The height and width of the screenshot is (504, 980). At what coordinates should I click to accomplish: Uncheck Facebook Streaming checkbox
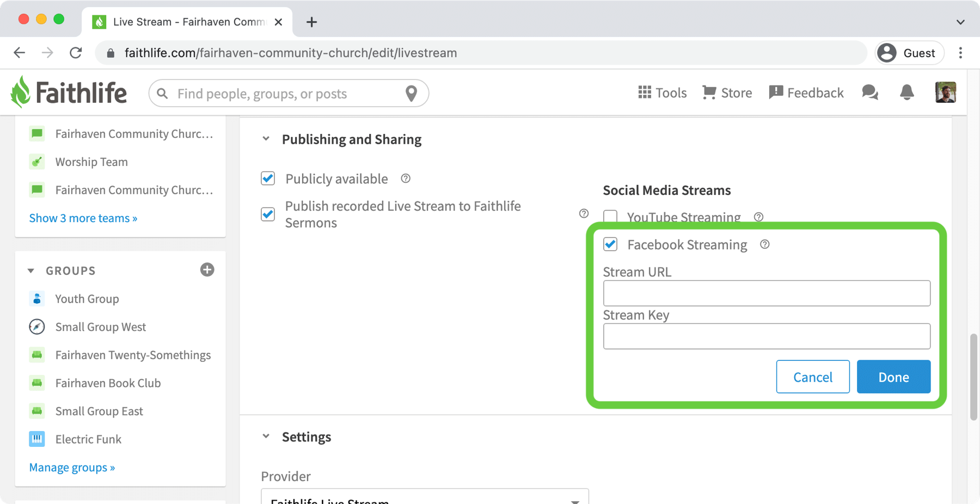click(x=610, y=244)
